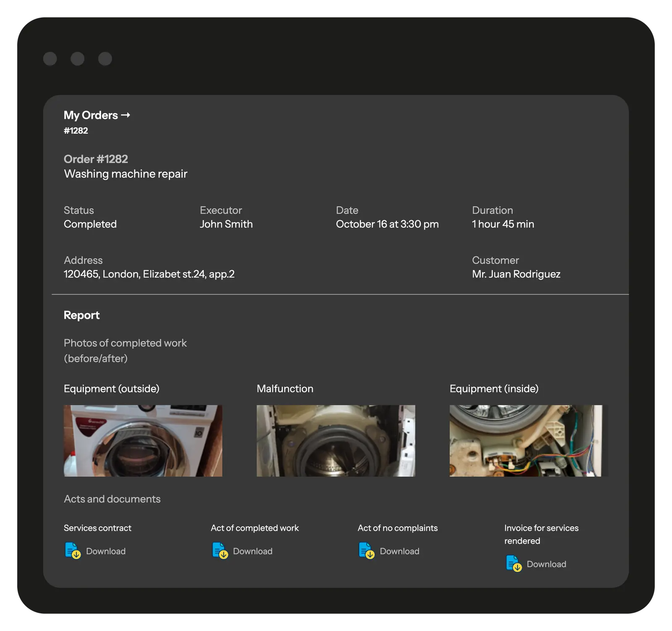Click executor name John Smith
This screenshot has height=631, width=672.
coord(226,224)
